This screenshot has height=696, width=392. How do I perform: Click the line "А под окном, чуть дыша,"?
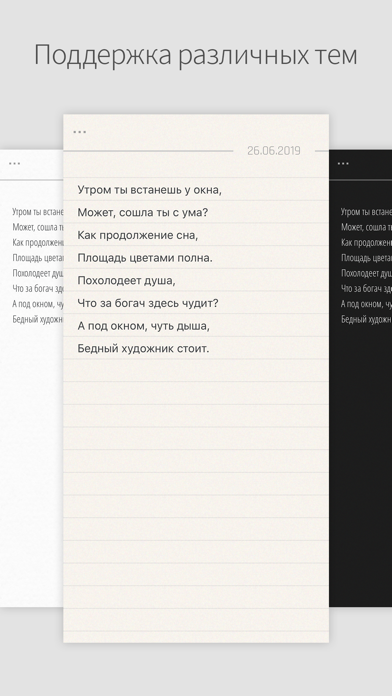click(x=143, y=326)
